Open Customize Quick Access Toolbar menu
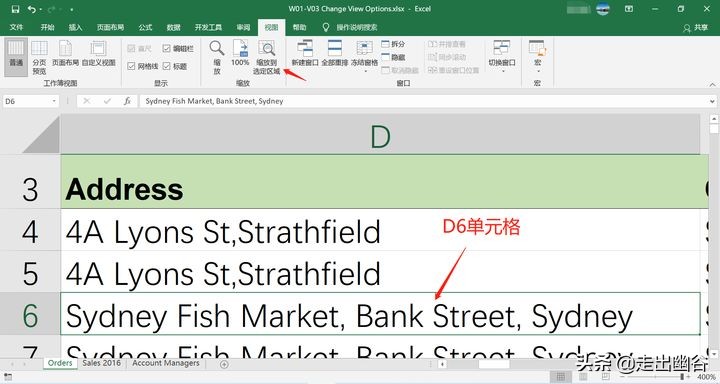The width and height of the screenshot is (720, 384). coord(72,10)
